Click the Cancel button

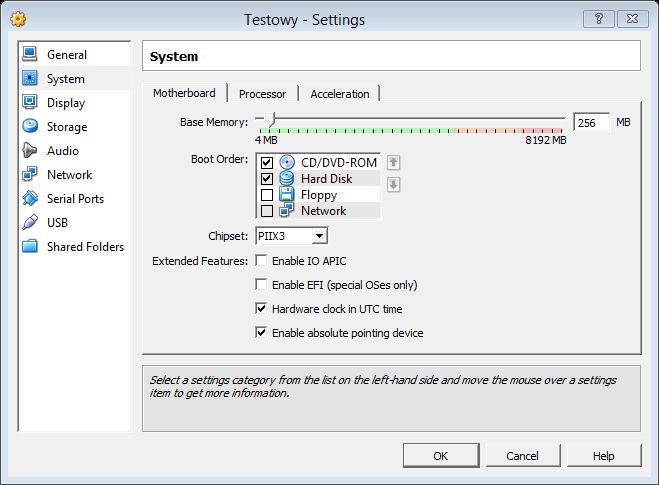(522, 456)
